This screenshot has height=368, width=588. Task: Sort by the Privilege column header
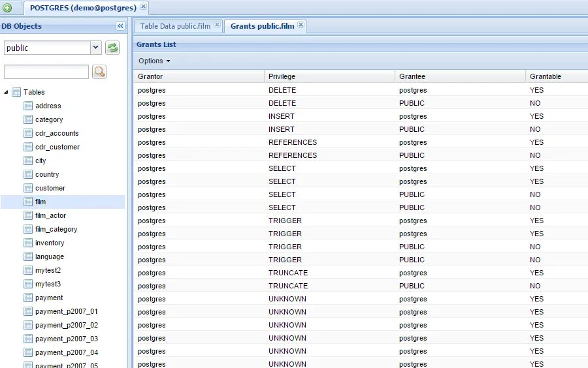tap(329, 76)
